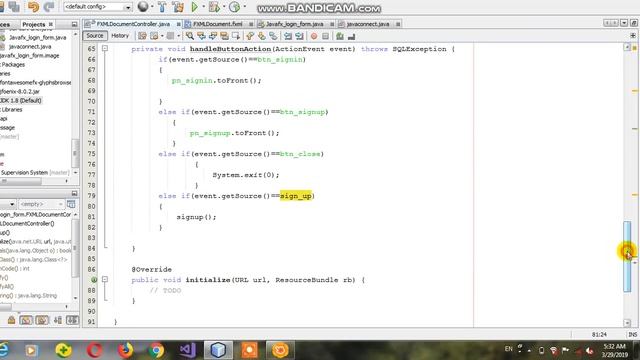Click the Comment icon in editor toolbar

[x=340, y=36]
